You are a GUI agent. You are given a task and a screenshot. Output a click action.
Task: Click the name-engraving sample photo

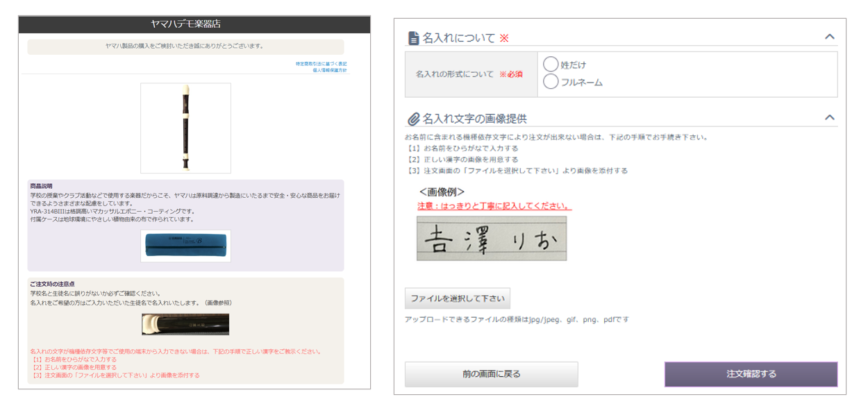pos(185,324)
